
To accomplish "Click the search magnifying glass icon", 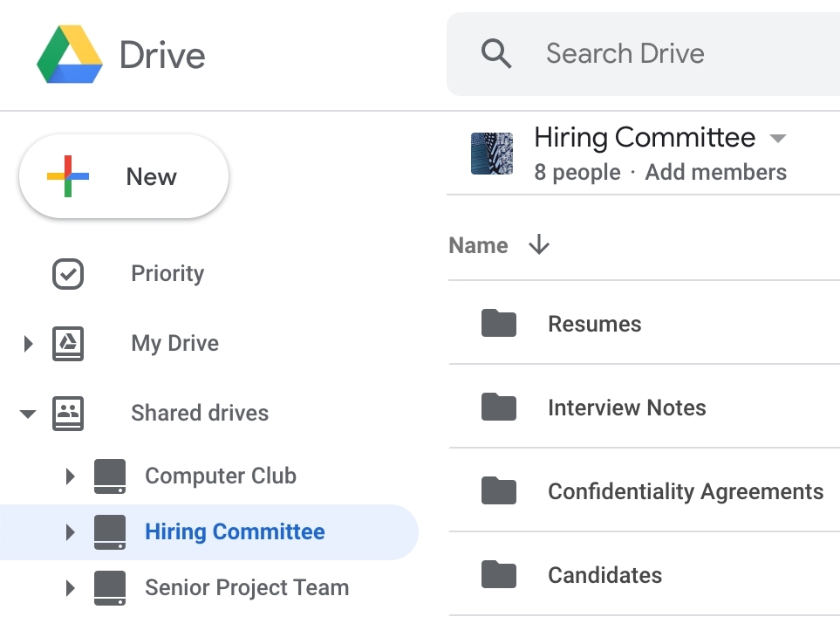I will pyautogui.click(x=497, y=53).
